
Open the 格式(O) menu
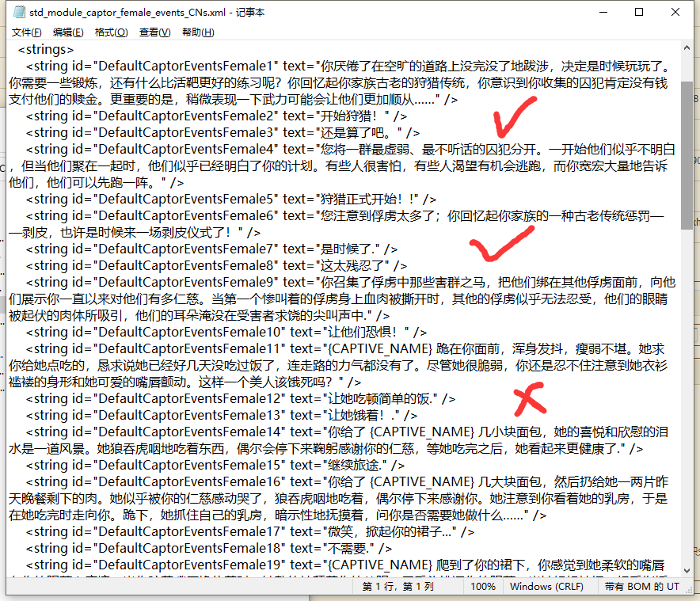pyautogui.click(x=111, y=32)
